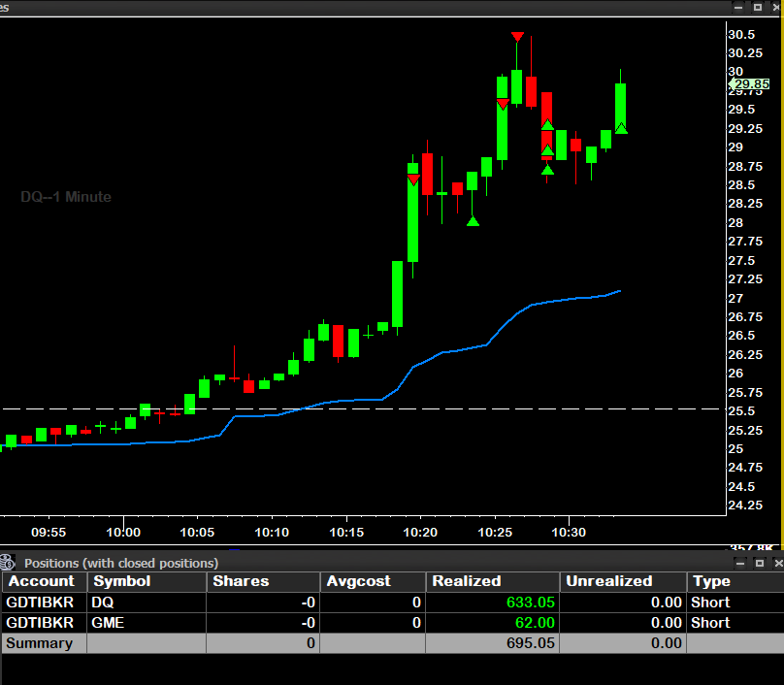Viewport: 784px width, 685px height.
Task: Click the 695.05 summary realized total
Action: [531, 643]
